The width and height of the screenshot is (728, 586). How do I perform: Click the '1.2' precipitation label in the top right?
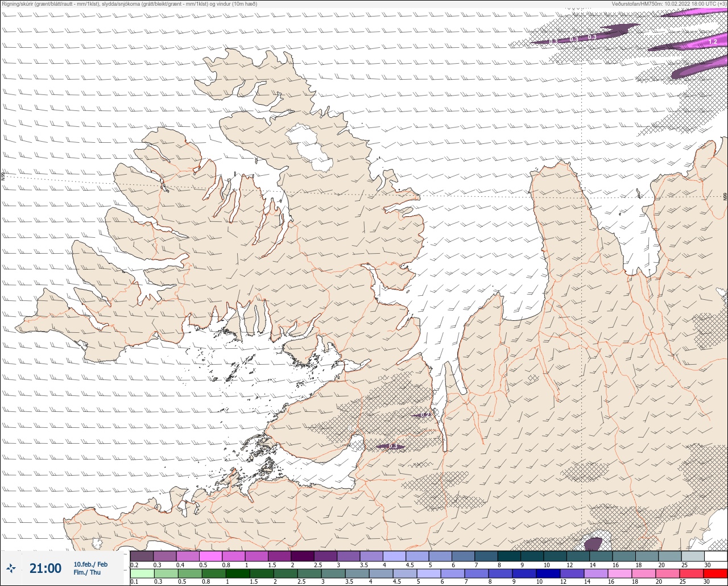[x=713, y=42]
